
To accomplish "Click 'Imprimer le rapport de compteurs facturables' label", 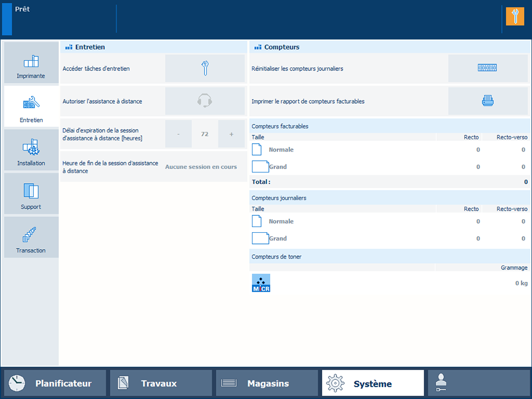I will click(308, 101).
